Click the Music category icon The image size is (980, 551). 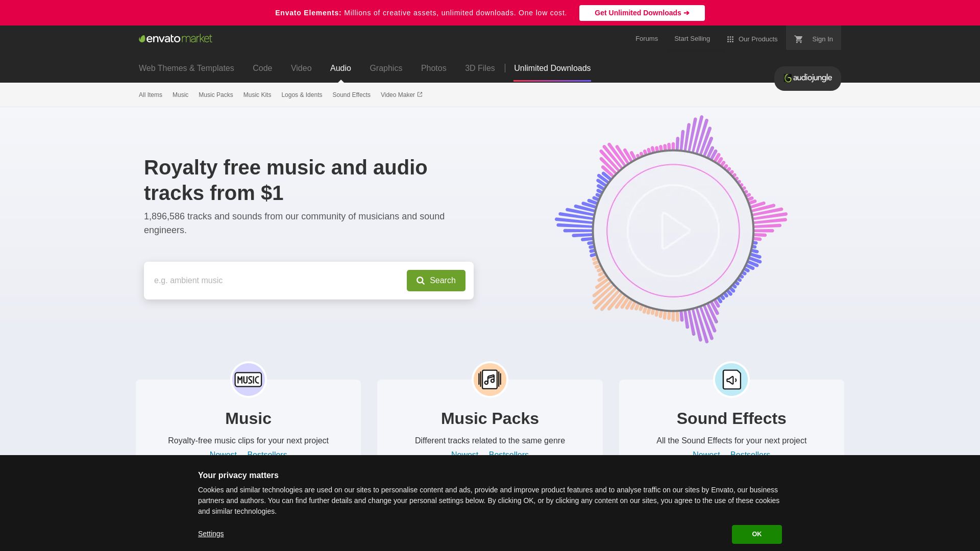[x=248, y=380]
